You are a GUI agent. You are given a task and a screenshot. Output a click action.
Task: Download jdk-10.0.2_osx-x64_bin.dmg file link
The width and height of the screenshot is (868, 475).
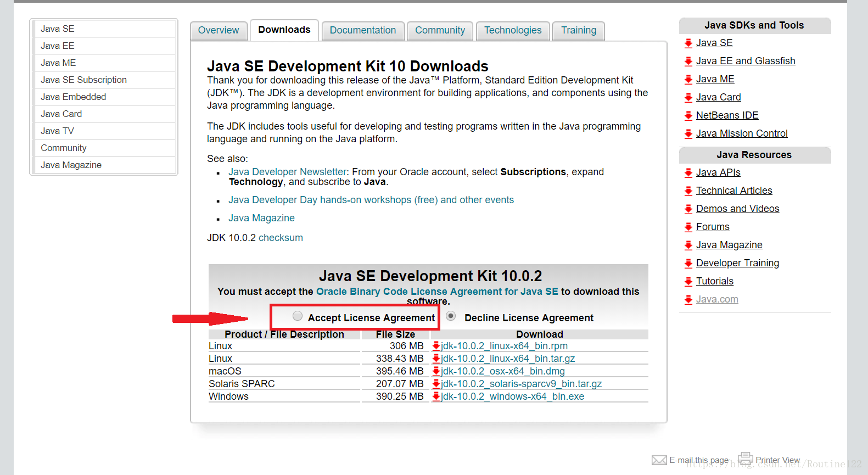[503, 371]
